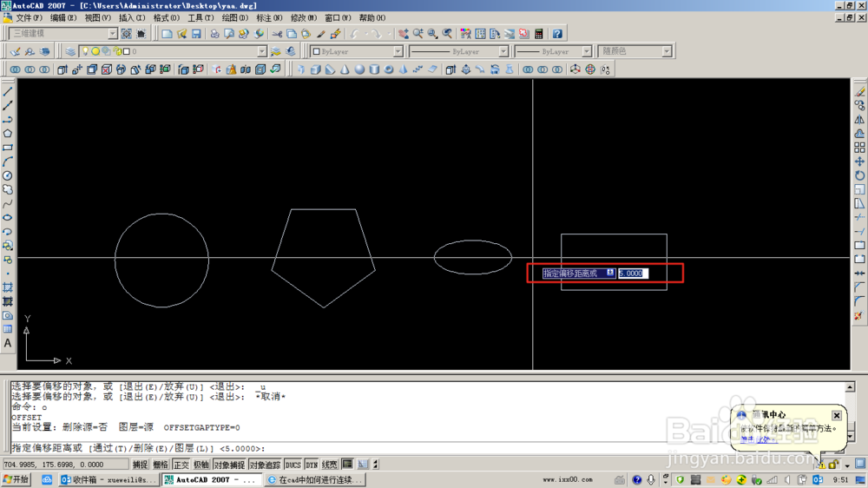Toggle 正交 ortho mode
Screen dimensions: 868x488
pos(181,465)
